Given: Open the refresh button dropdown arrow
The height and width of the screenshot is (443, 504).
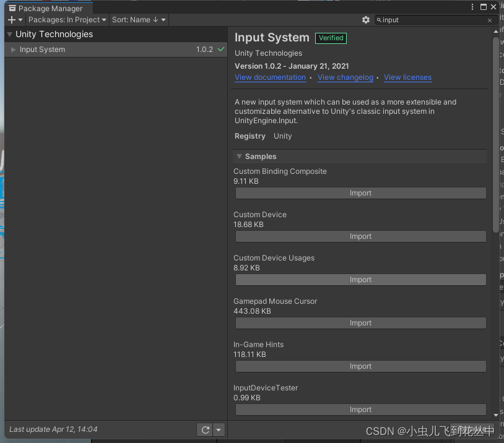Looking at the screenshot, I should tap(218, 429).
